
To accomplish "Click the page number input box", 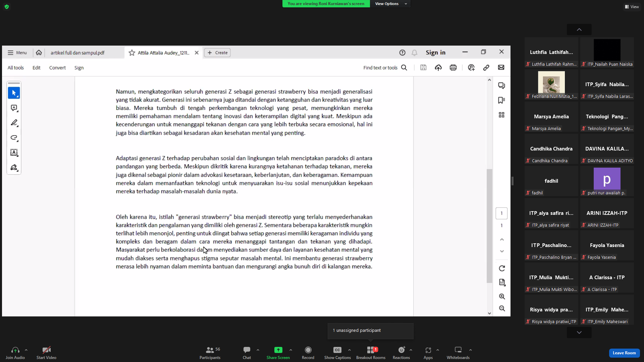I will tap(501, 213).
